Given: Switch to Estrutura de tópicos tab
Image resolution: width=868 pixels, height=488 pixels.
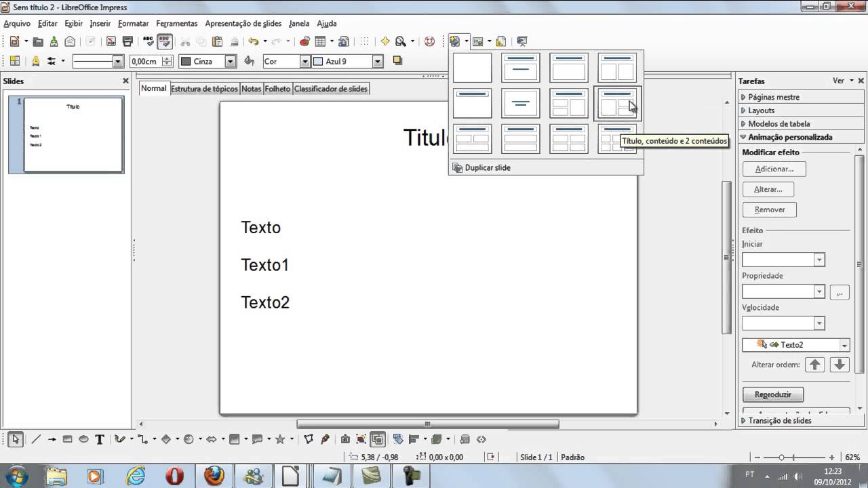Looking at the screenshot, I should coord(204,89).
